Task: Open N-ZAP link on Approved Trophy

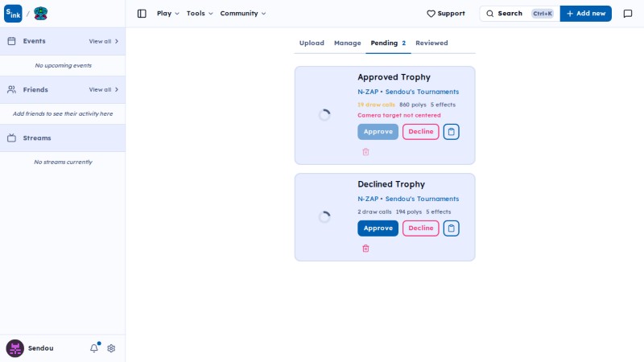Action: coord(368,92)
